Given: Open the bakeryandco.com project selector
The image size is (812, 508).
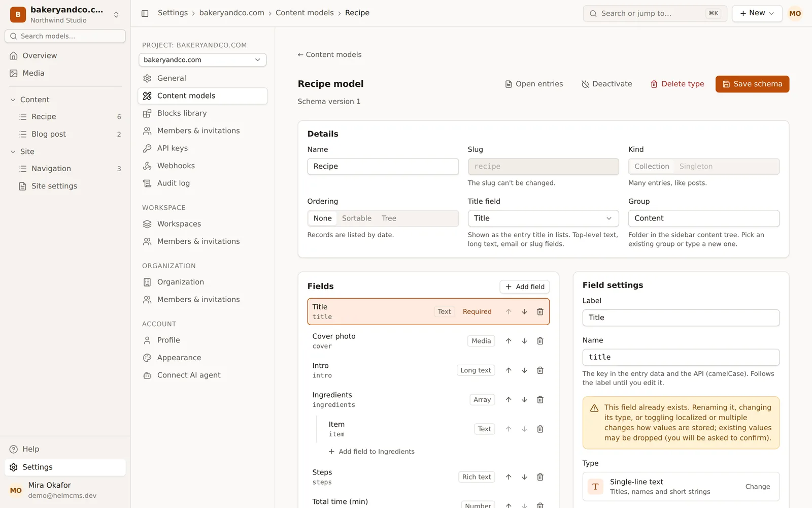Looking at the screenshot, I should pyautogui.click(x=202, y=60).
